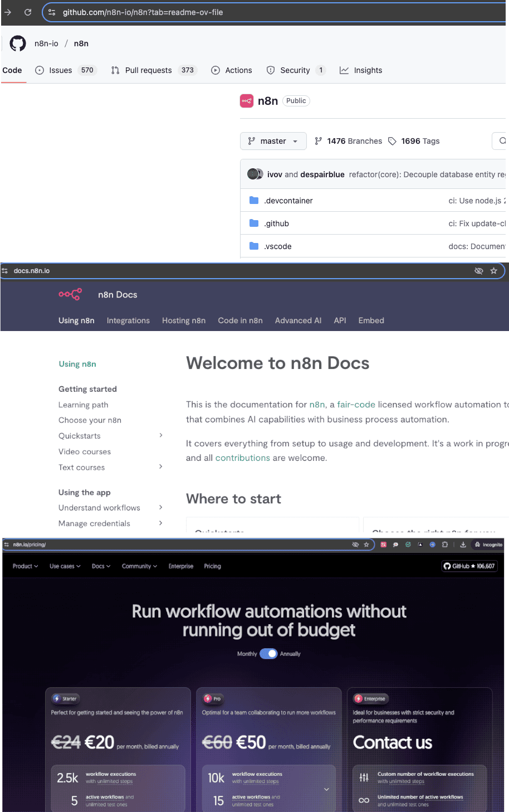Open site info icon in GitHub address bar

[x=52, y=12]
